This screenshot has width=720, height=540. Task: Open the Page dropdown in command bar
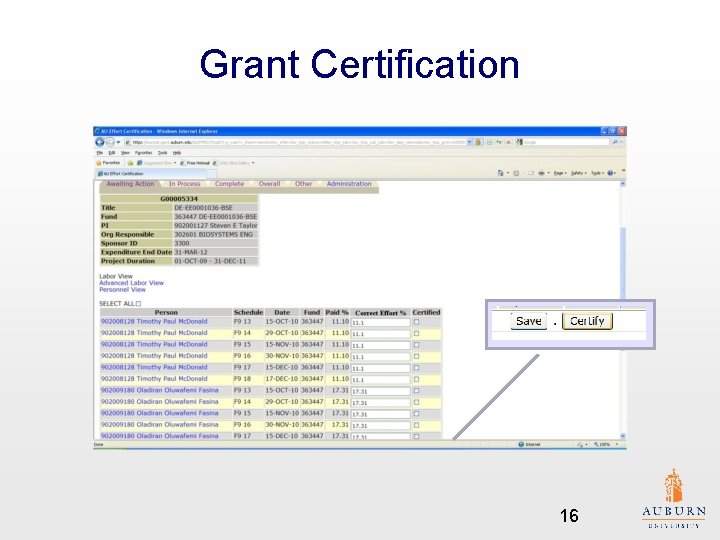[560, 173]
